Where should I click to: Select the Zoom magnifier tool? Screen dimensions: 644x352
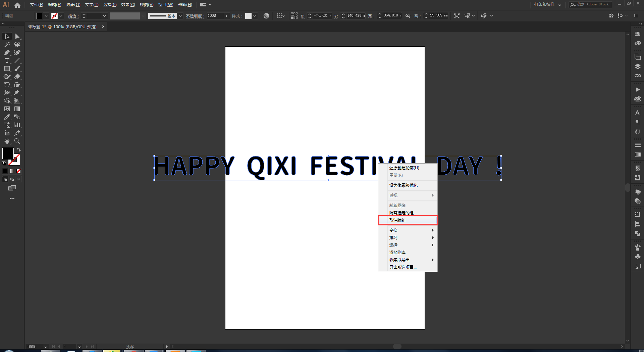(17, 141)
